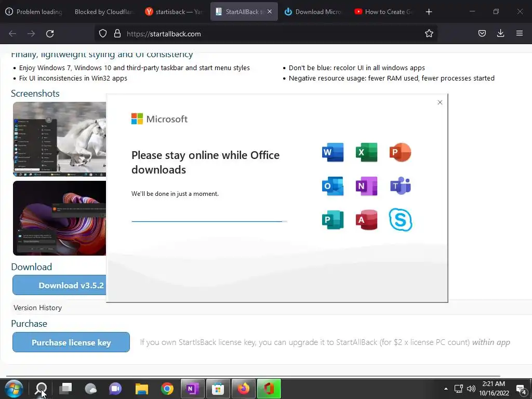
Task: Switch to Blocked by Cloudflare tab
Action: coord(103,12)
